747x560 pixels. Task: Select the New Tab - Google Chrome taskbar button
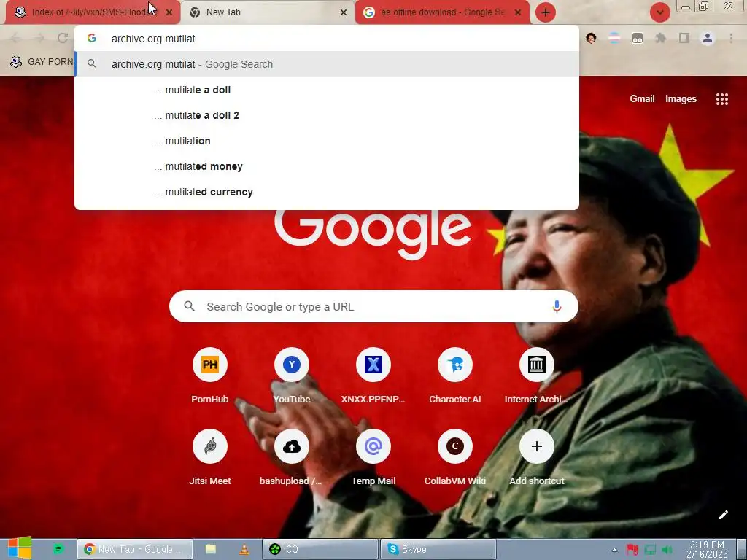135,549
